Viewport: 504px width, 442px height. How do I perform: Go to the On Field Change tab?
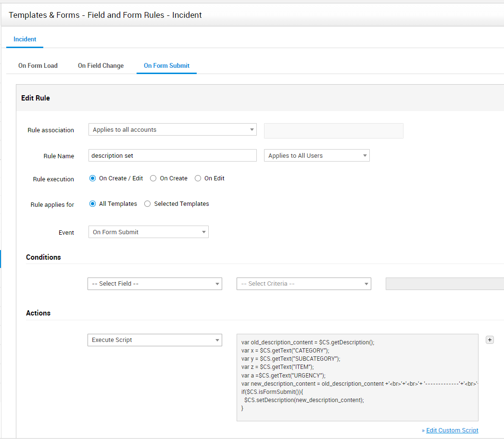[x=101, y=65]
